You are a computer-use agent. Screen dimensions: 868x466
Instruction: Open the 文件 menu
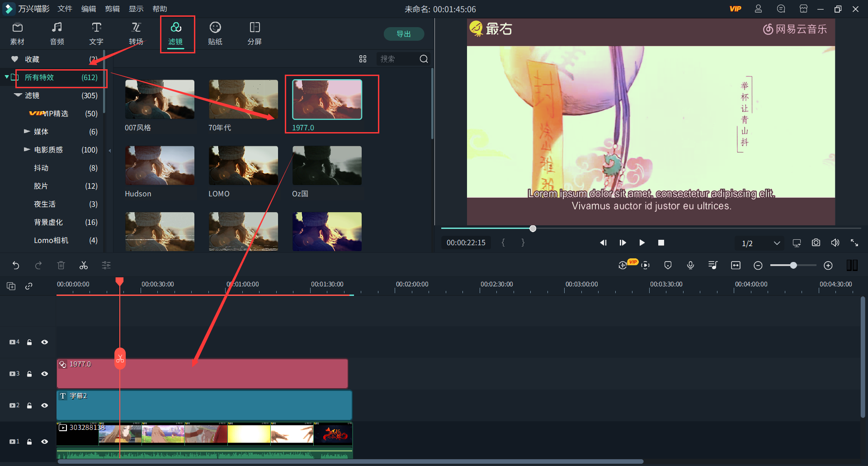(65, 9)
